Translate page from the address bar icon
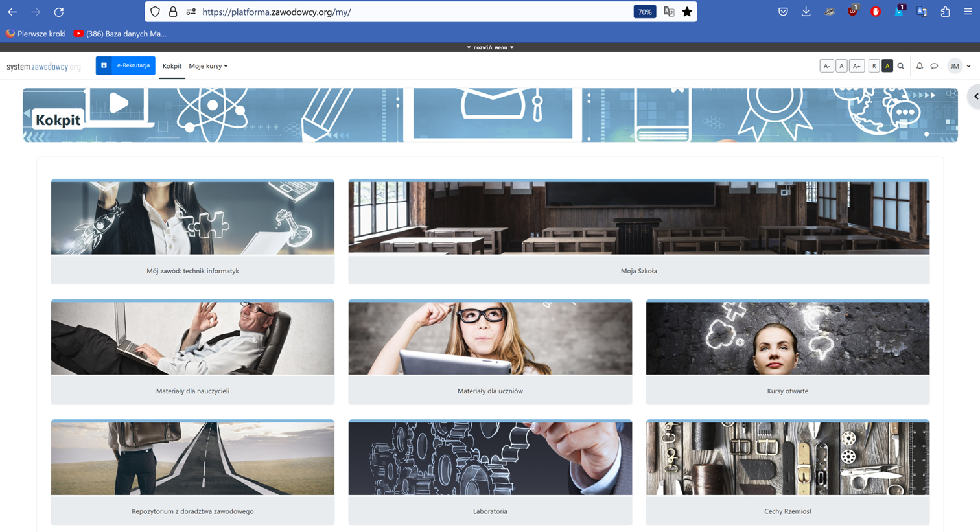Image resolution: width=980 pixels, height=532 pixels. (669, 12)
